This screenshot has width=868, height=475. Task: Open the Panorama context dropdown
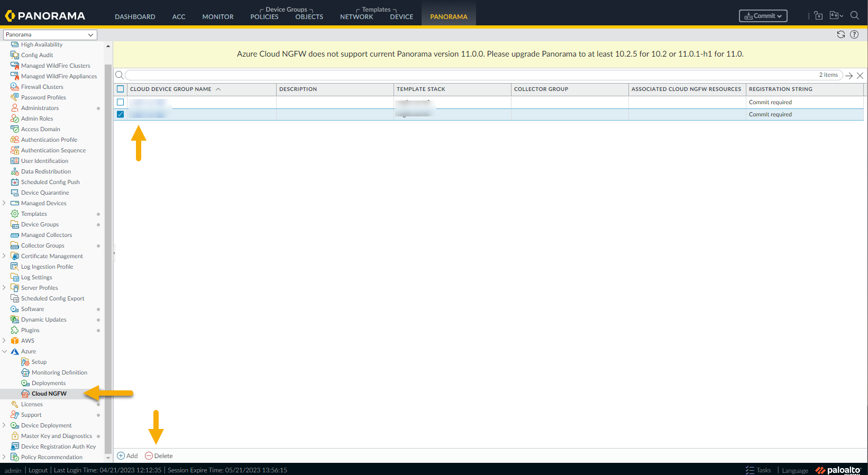pos(50,35)
